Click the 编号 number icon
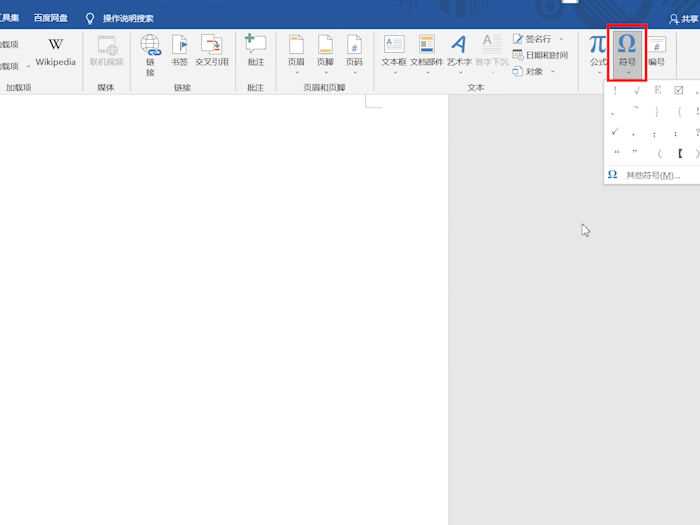The width and height of the screenshot is (700, 525). click(657, 51)
